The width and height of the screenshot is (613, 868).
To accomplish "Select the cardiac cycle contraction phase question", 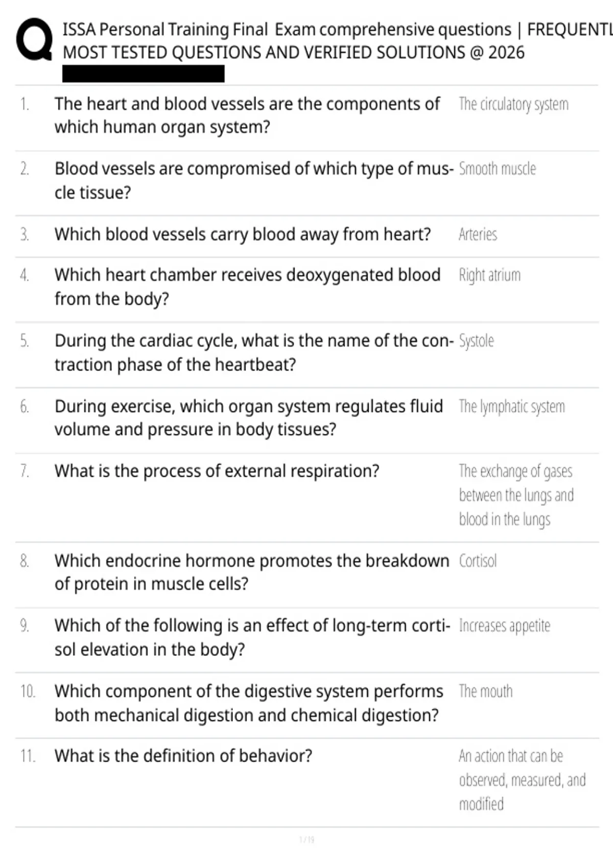I will 254,352.
